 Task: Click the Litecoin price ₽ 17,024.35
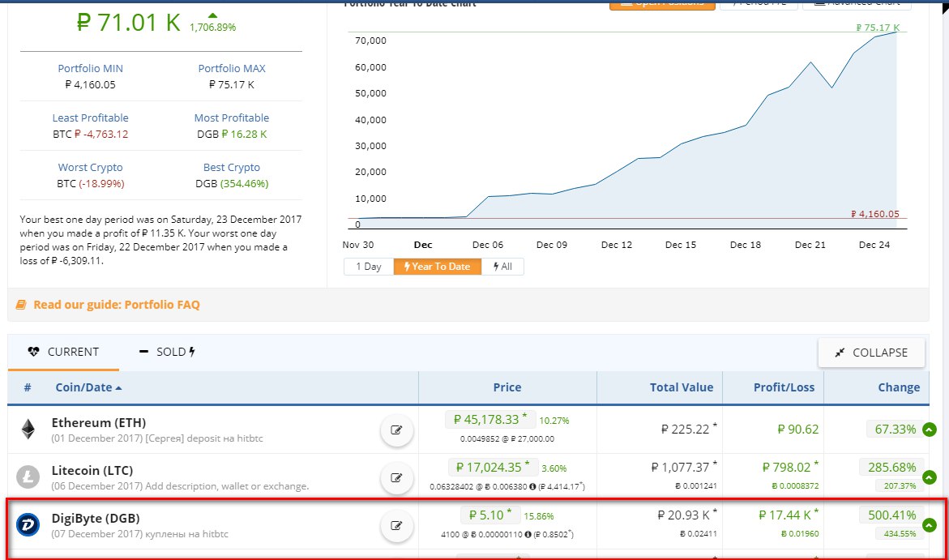(x=493, y=468)
